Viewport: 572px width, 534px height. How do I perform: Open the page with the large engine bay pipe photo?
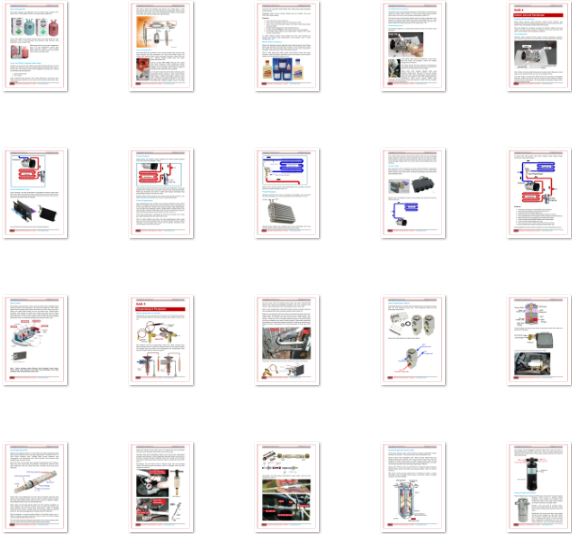pos(287,340)
